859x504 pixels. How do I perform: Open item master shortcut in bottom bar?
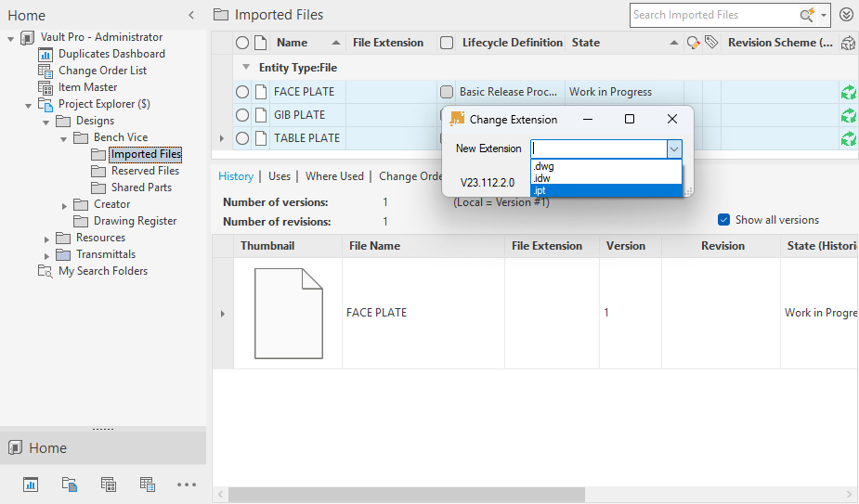[x=109, y=485]
